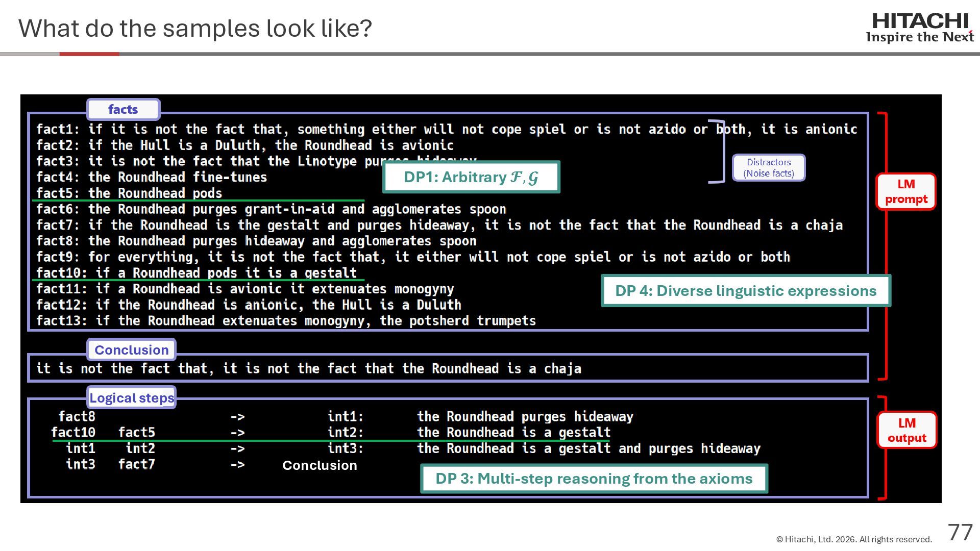Click slide page number 77
The height and width of the screenshot is (551, 980).
[x=960, y=533]
